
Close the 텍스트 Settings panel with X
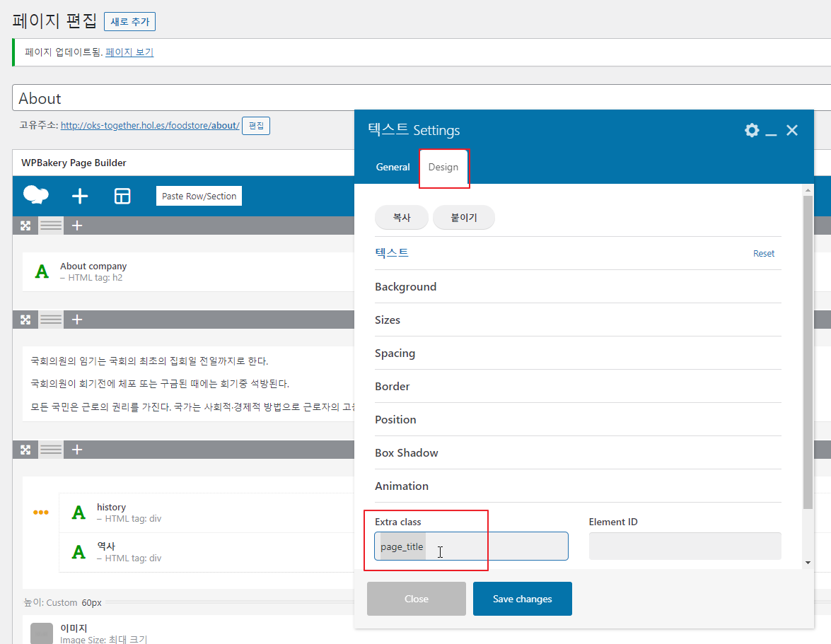tap(792, 130)
